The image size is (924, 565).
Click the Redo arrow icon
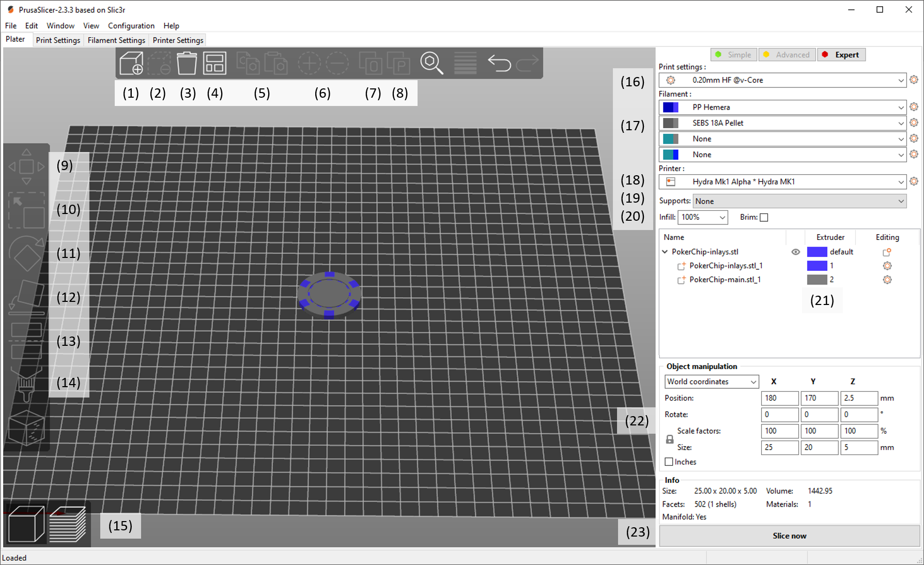(x=527, y=64)
